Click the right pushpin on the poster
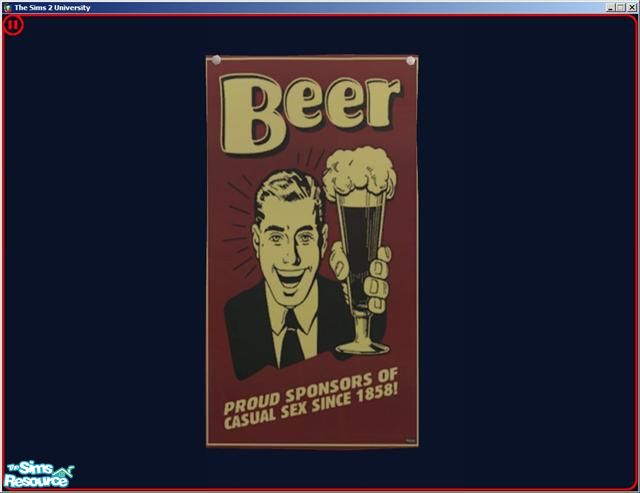The height and width of the screenshot is (493, 640). tap(408, 63)
